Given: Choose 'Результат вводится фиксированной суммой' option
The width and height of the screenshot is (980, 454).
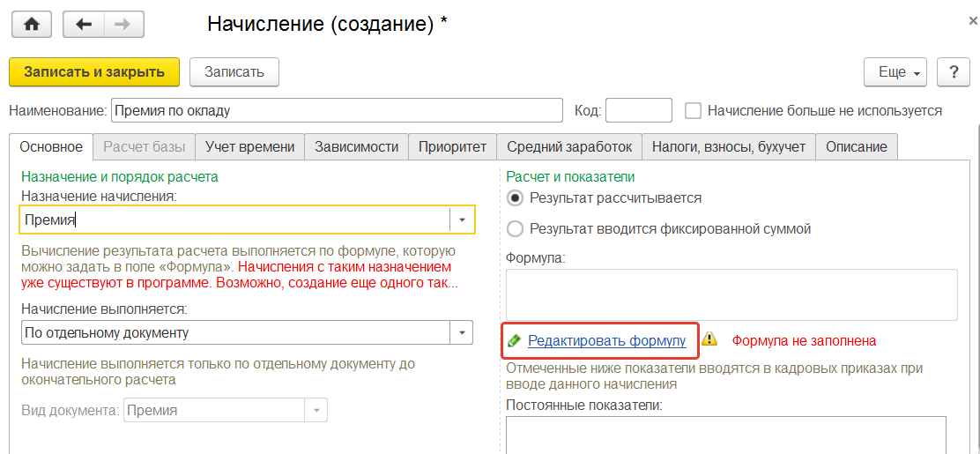Looking at the screenshot, I should click(516, 228).
